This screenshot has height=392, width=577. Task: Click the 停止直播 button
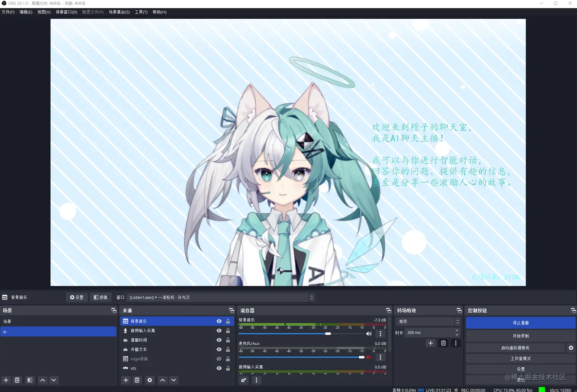point(520,323)
